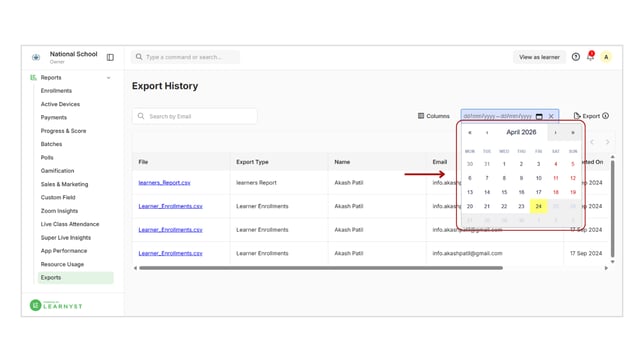
Task: Download learners_Report.csv file
Action: point(164,183)
